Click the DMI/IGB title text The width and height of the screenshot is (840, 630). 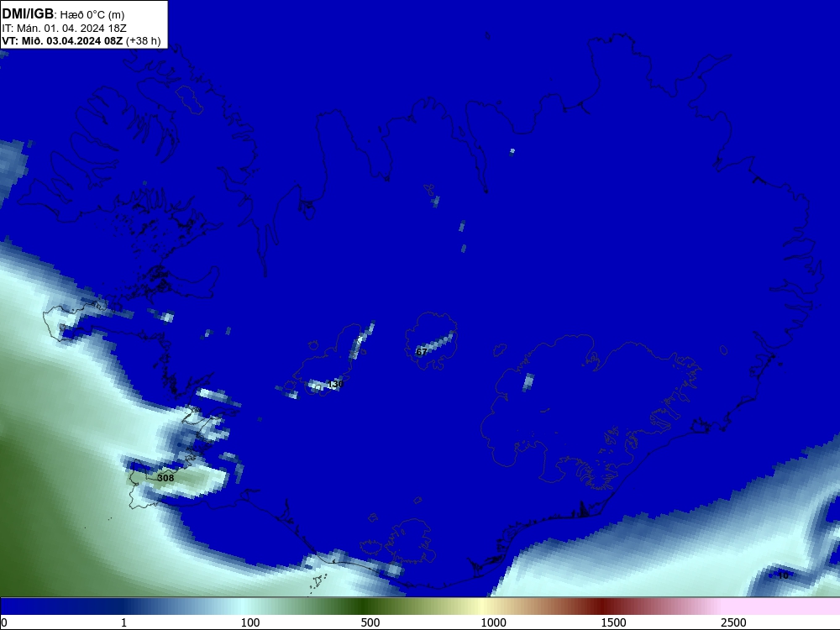[x=28, y=14]
